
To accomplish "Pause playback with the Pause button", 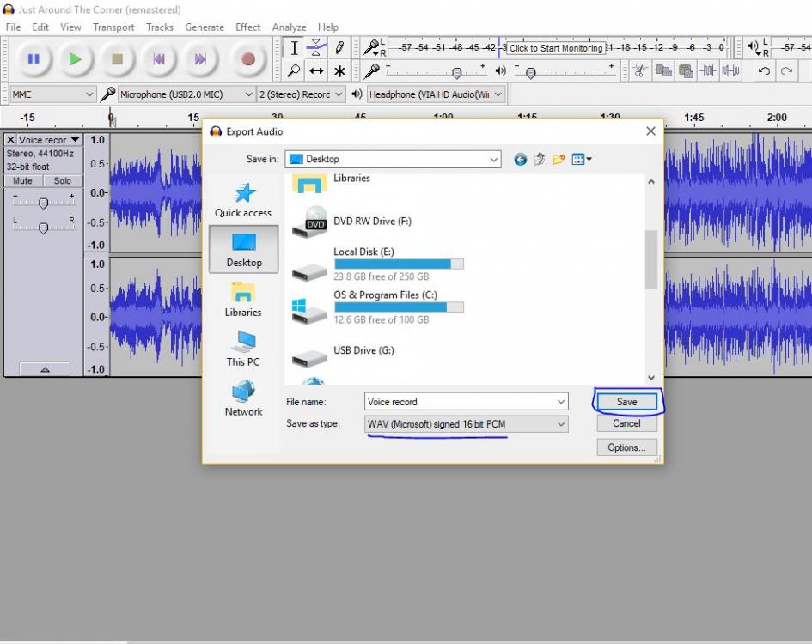I will coord(34,59).
